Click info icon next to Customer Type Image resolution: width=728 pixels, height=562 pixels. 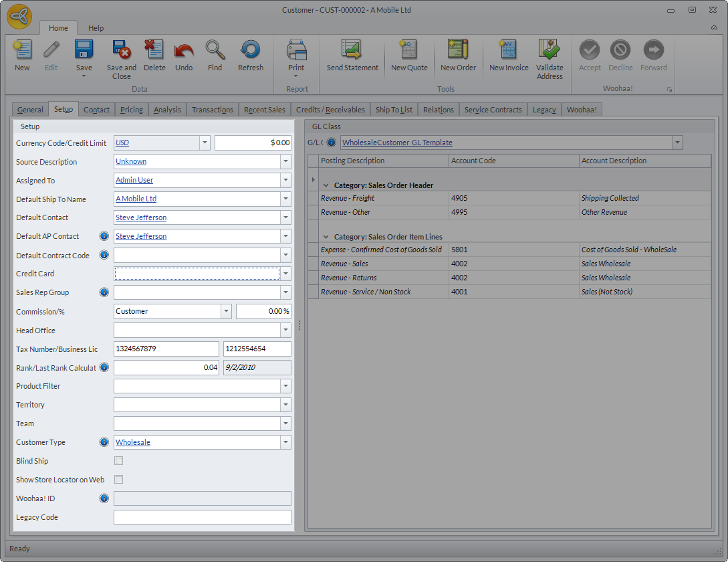[x=104, y=442]
